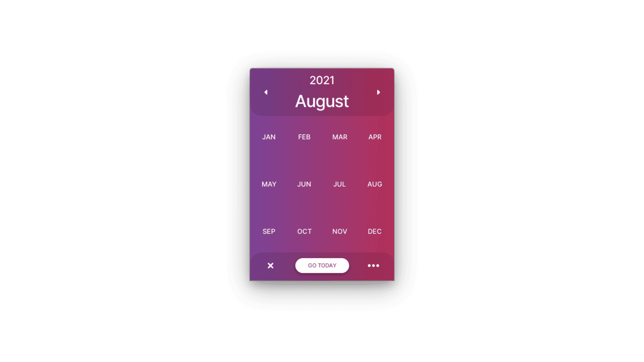644x362 pixels.
Task: Select AUG from the month grid
Action: tap(375, 184)
